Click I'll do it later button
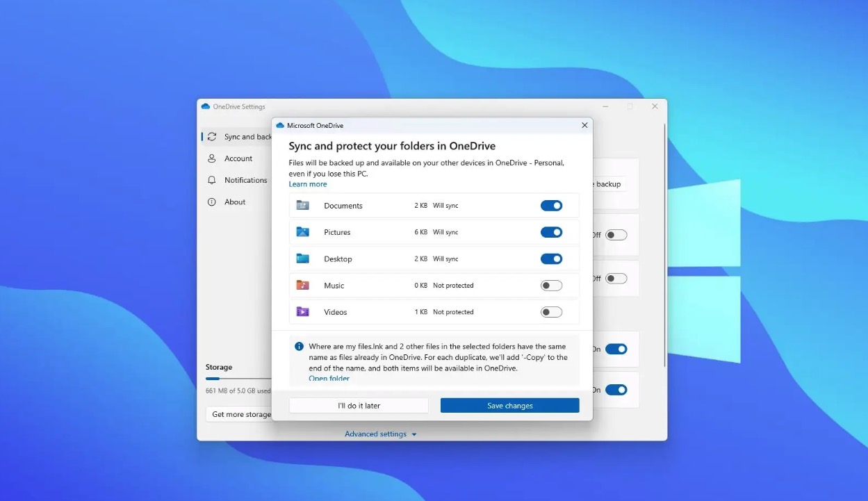The height and width of the screenshot is (501, 868). coord(359,406)
